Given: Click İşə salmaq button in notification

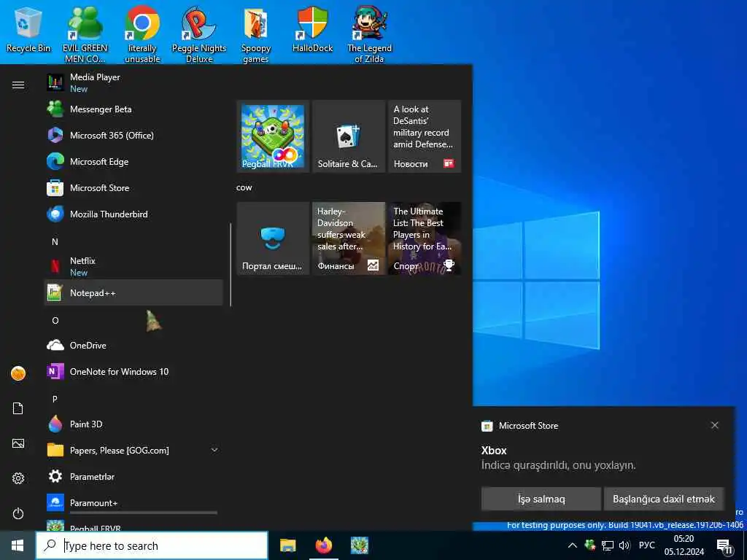Looking at the screenshot, I should (x=541, y=499).
